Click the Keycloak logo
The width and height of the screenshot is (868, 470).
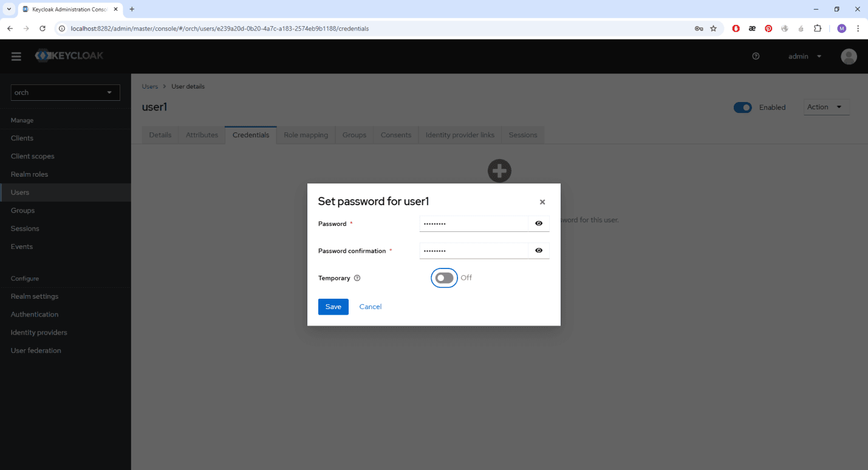69,56
